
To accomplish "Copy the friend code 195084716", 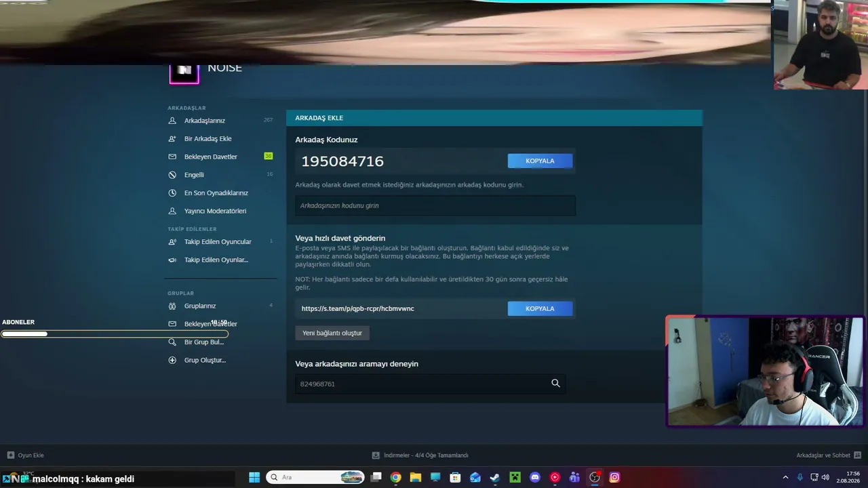I will pos(540,161).
